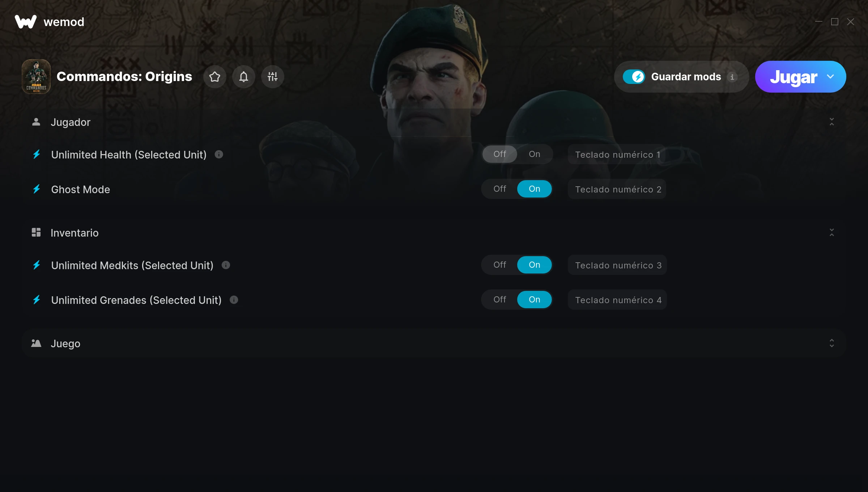The width and height of the screenshot is (868, 492).
Task: Collapse the Jugador section
Action: 832,122
